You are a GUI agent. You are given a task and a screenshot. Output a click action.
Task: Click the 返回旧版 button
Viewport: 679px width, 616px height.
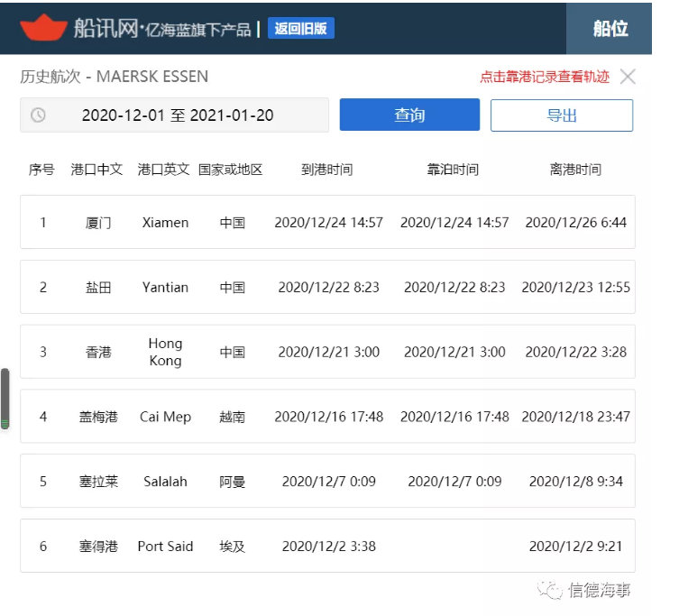pyautogui.click(x=300, y=29)
